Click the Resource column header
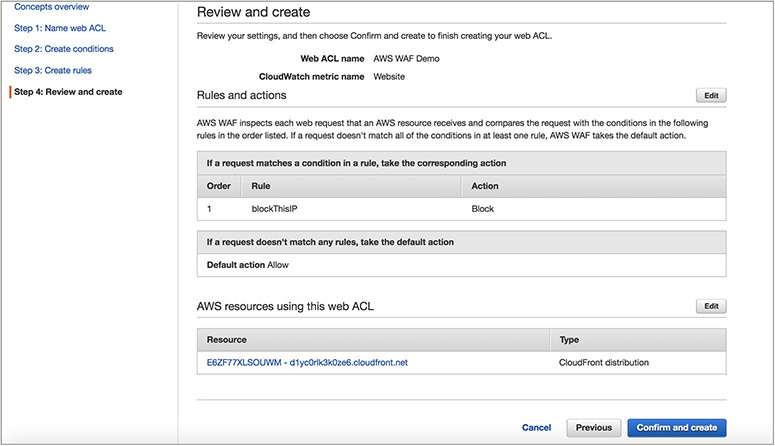 tap(226, 340)
